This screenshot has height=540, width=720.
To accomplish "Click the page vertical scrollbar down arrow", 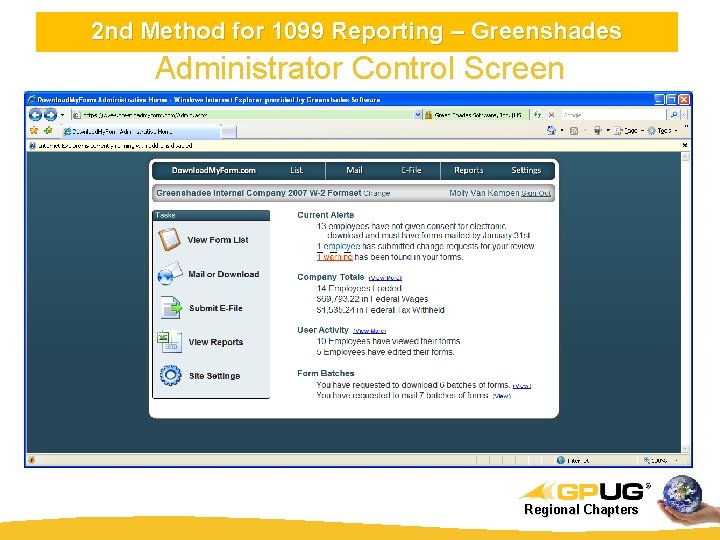I will click(685, 449).
